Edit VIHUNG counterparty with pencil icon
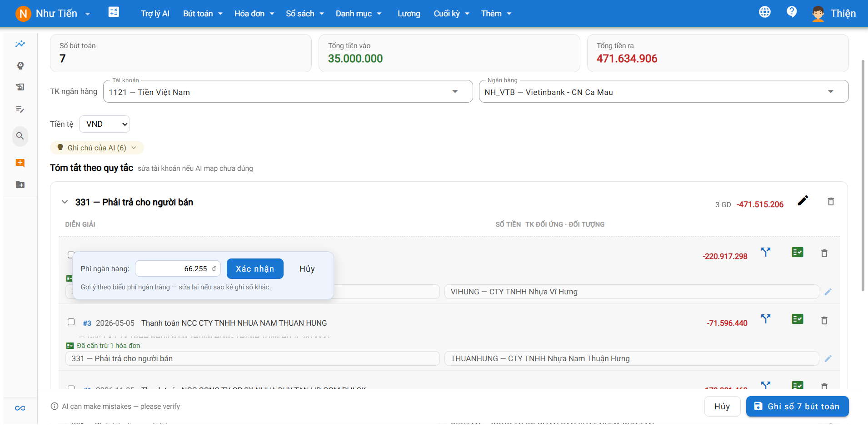This screenshot has height=427, width=868. click(x=828, y=292)
